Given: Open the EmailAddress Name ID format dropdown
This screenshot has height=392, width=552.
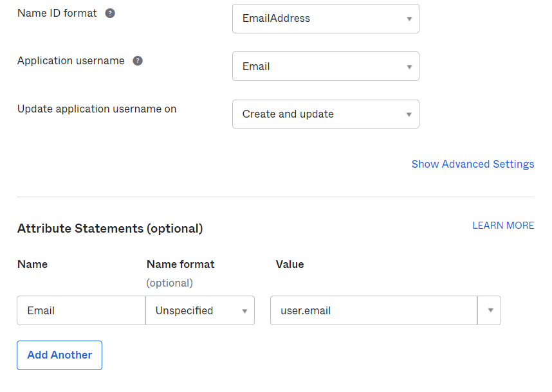Looking at the screenshot, I should click(326, 19).
